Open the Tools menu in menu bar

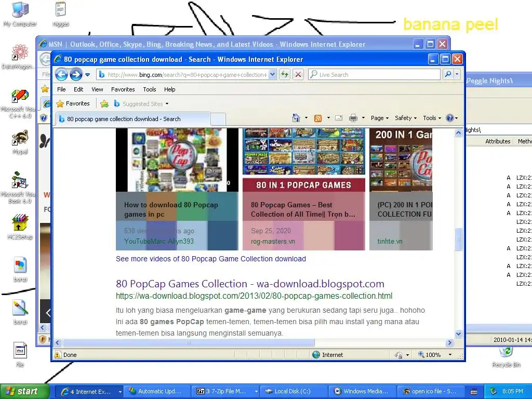point(149,89)
